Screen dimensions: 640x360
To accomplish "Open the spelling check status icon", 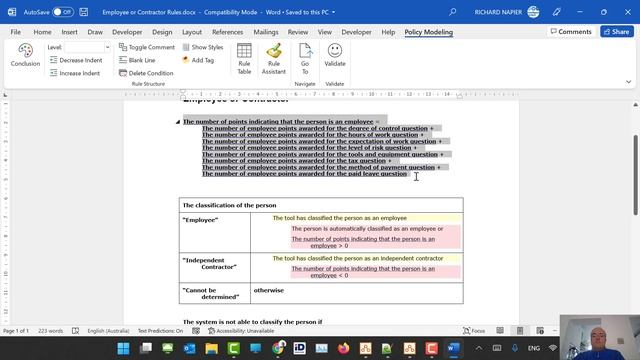I will 76,331.
